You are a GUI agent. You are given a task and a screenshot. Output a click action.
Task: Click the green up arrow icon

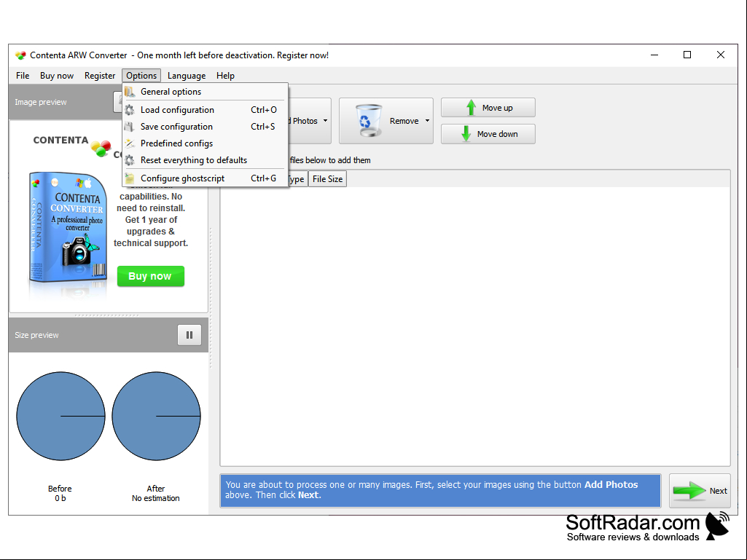[x=471, y=108]
